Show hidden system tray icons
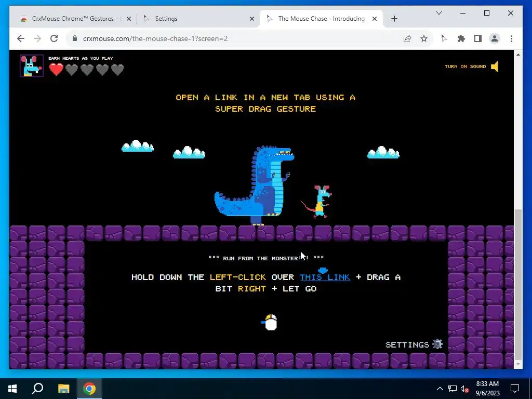The width and height of the screenshot is (532, 399). pos(440,389)
